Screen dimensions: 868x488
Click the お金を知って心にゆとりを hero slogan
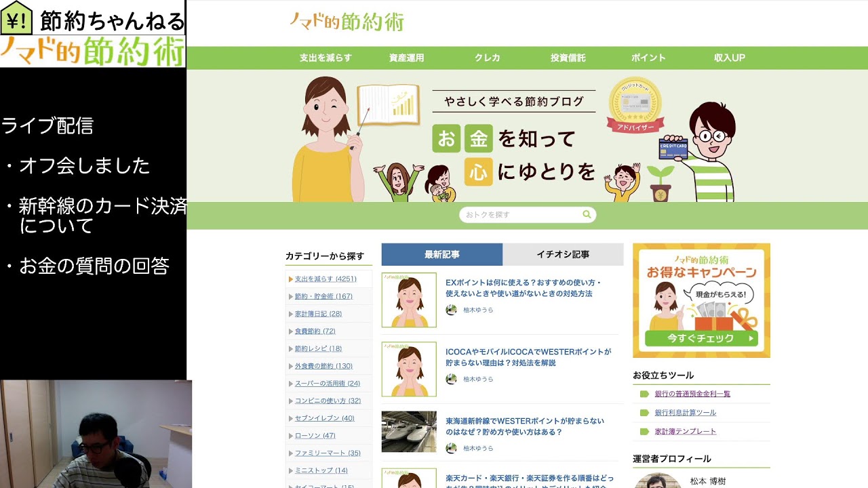click(514, 155)
